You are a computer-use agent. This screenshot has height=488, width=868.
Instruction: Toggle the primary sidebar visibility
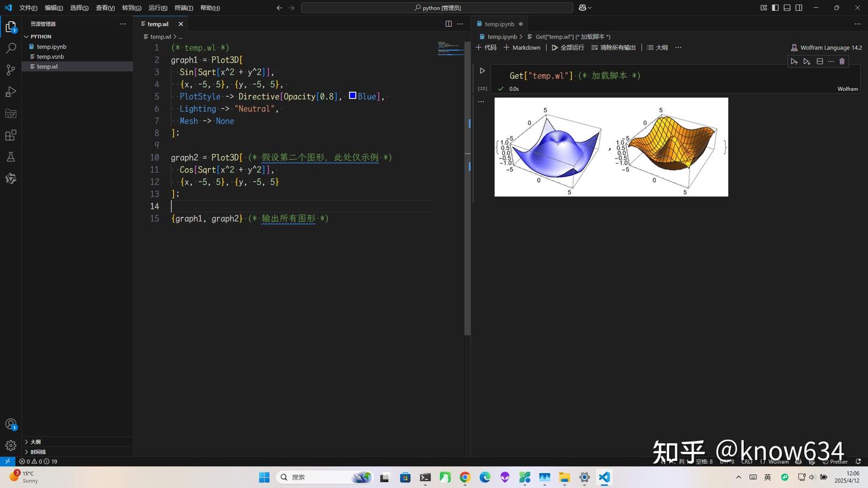pos(775,7)
